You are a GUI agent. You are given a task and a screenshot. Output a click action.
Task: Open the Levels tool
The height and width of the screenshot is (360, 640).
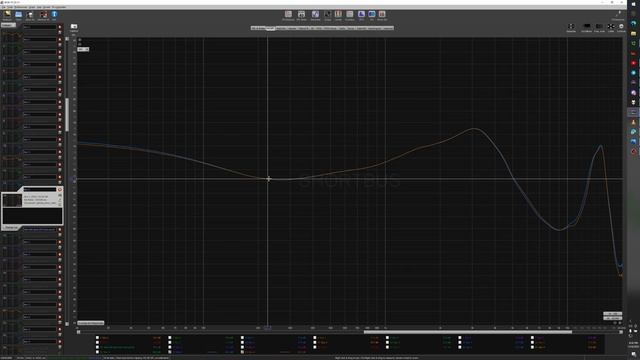[338, 16]
